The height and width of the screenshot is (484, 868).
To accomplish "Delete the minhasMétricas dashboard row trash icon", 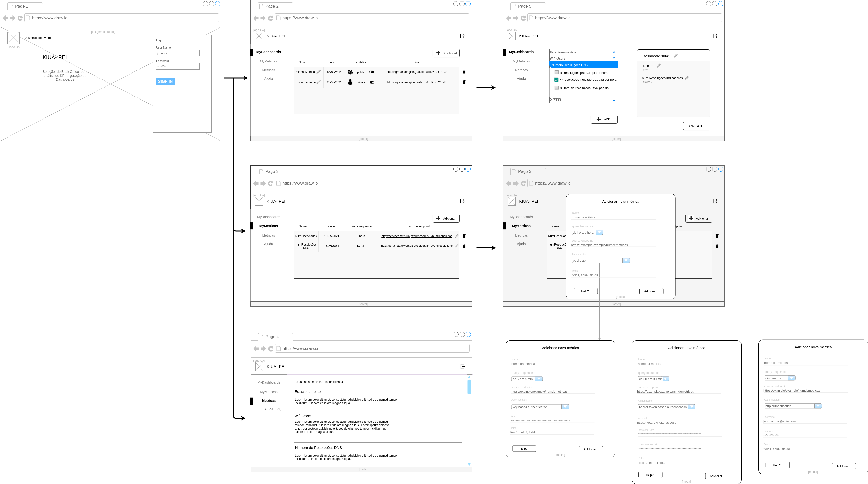I will [x=464, y=72].
